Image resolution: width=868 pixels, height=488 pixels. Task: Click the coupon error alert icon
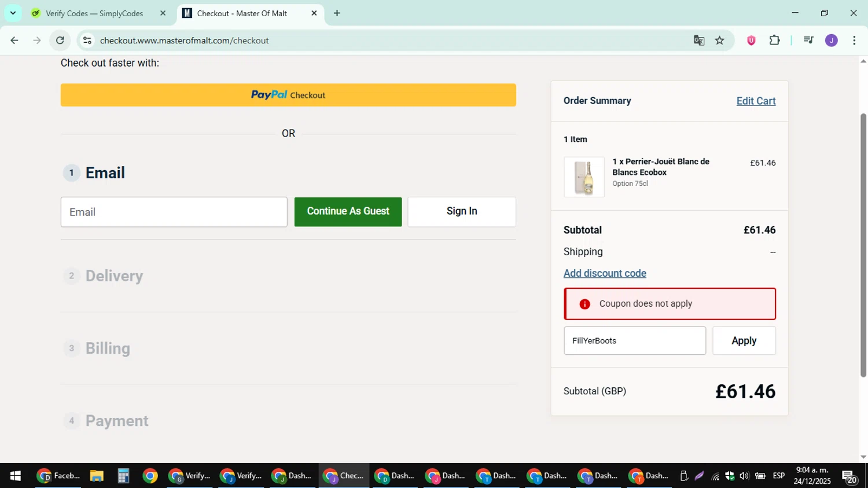(x=584, y=304)
